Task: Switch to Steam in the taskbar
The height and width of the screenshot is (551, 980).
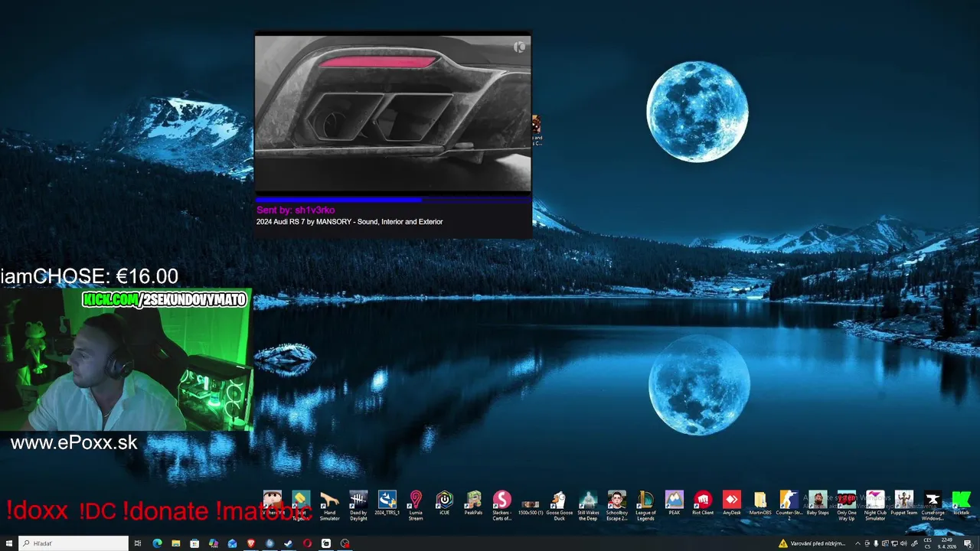Action: coord(289,543)
